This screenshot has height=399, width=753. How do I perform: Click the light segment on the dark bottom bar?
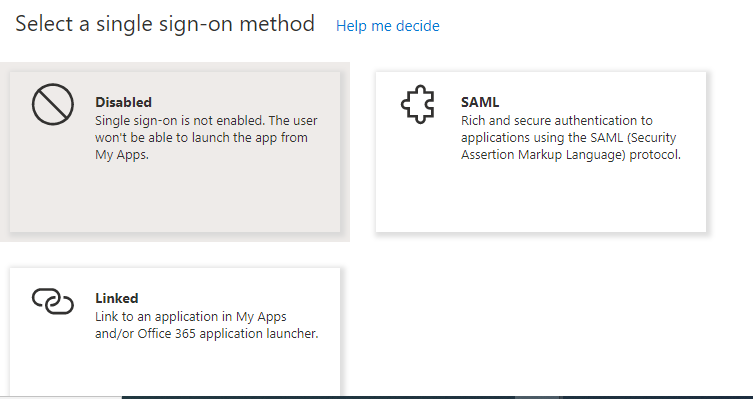[x=537, y=398]
